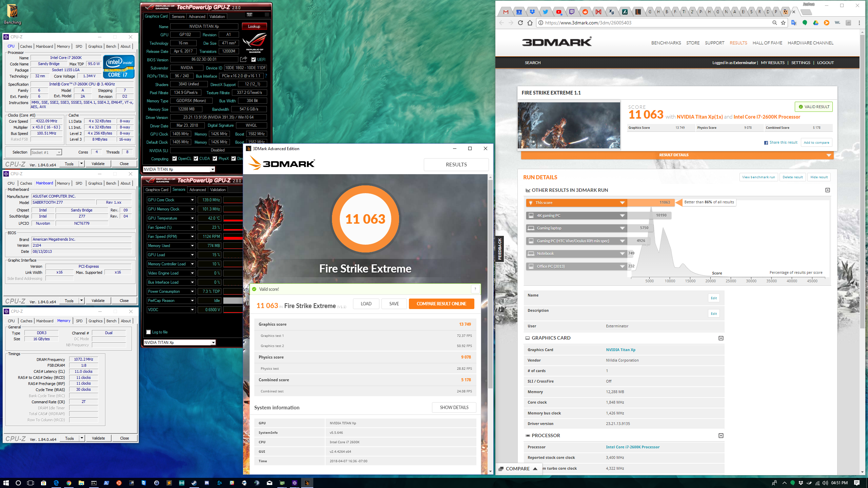
Task: Collapse the GRAPHICS CARD section
Action: [721, 338]
